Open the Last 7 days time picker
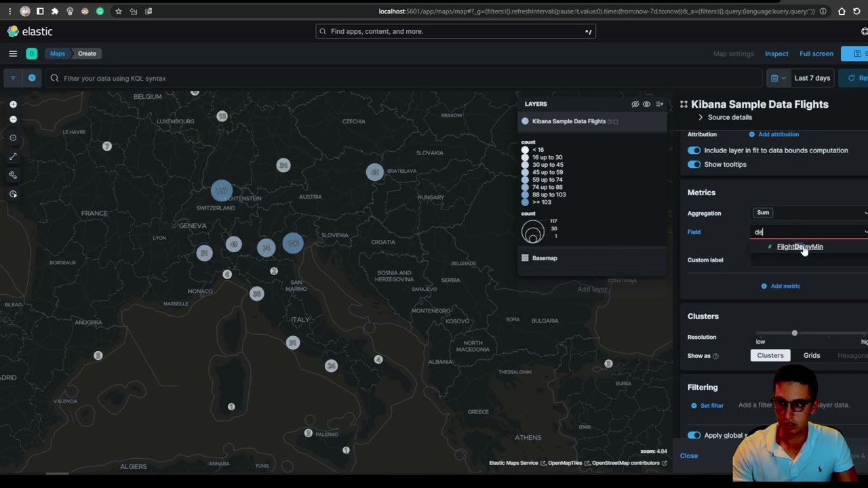868x488 pixels. click(812, 78)
